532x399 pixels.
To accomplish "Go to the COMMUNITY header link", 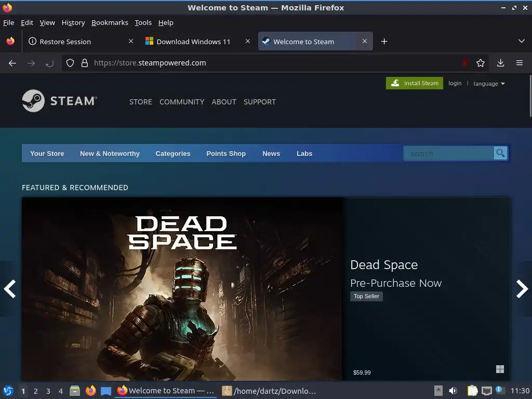I will [182, 102].
